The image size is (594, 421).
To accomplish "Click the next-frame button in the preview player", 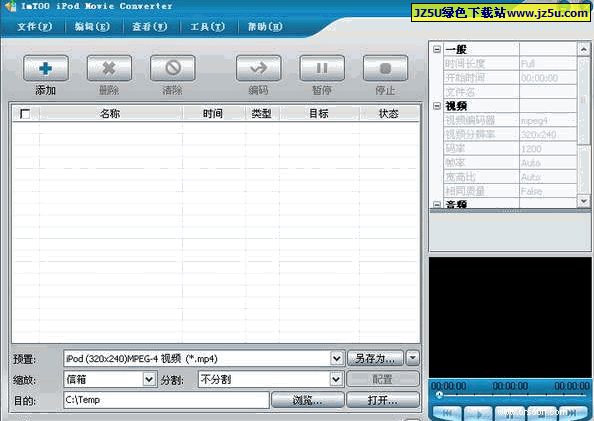I will (573, 413).
